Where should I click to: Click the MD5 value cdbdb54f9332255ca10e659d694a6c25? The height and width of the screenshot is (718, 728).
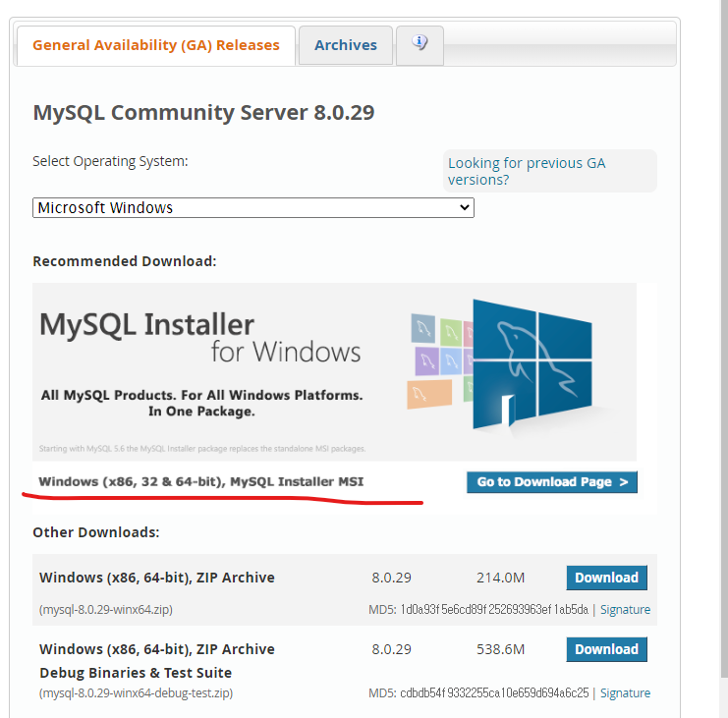coord(494,692)
